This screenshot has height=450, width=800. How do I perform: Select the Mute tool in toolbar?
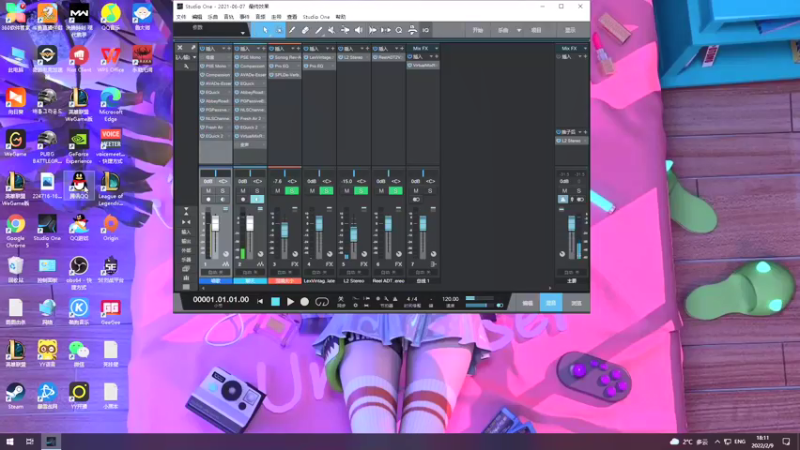tap(332, 30)
